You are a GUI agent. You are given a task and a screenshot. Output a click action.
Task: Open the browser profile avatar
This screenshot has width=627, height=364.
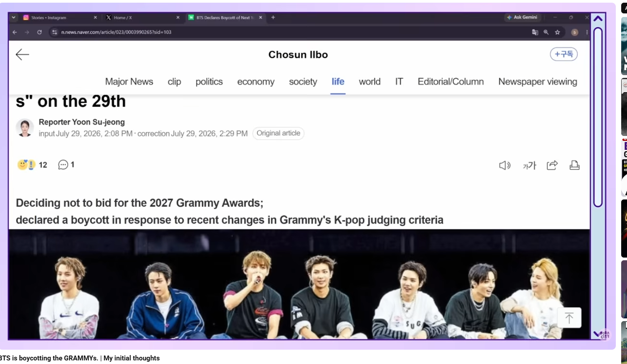(x=575, y=32)
